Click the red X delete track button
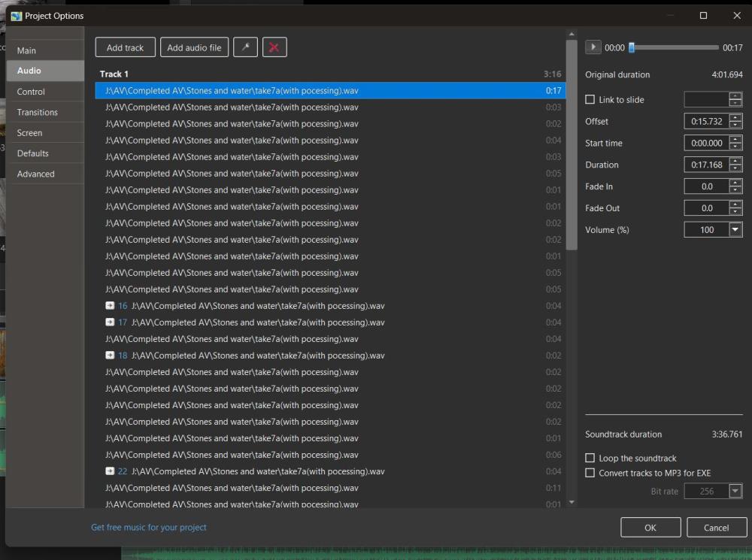 tap(274, 47)
